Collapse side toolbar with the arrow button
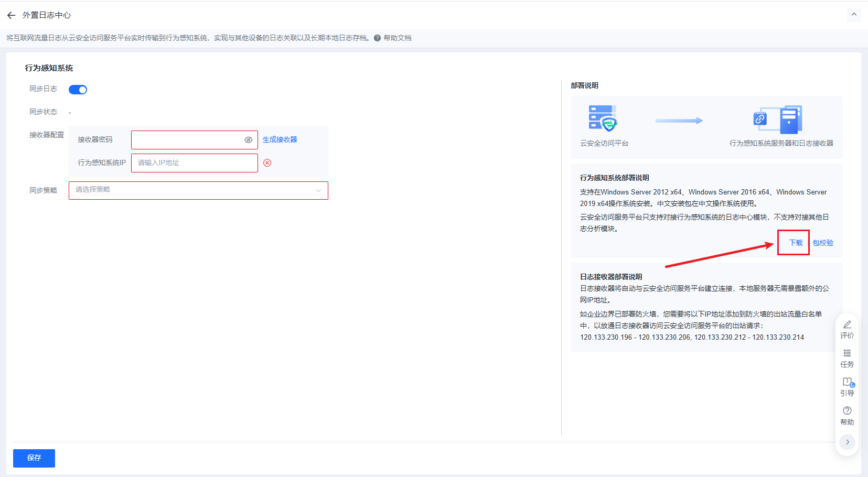The image size is (868, 477). (847, 442)
